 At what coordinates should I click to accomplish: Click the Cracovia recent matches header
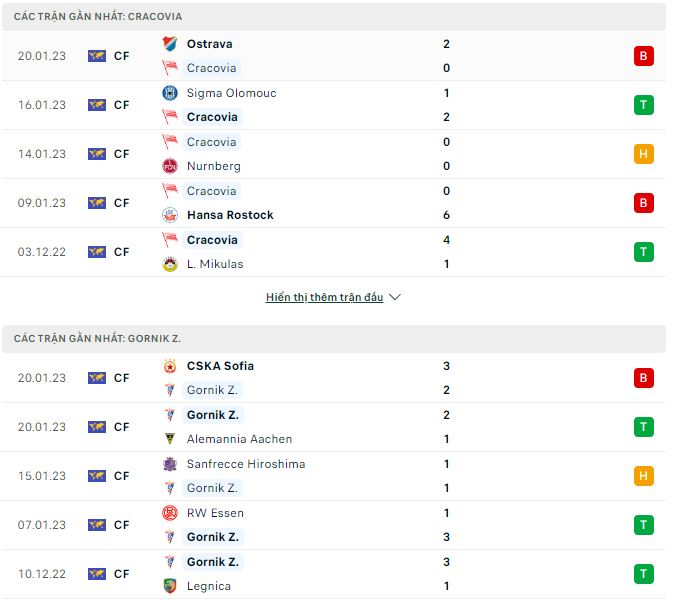pyautogui.click(x=98, y=17)
